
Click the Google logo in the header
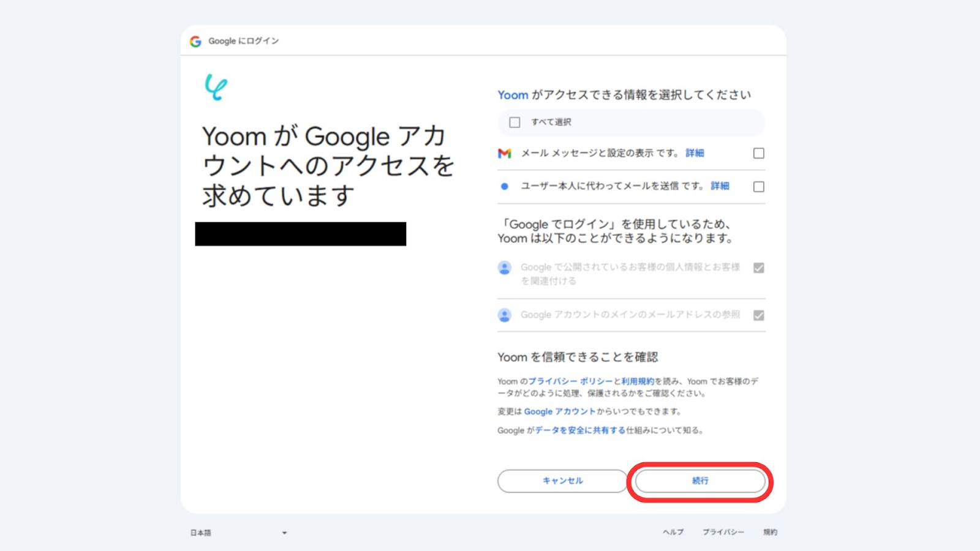pos(195,41)
